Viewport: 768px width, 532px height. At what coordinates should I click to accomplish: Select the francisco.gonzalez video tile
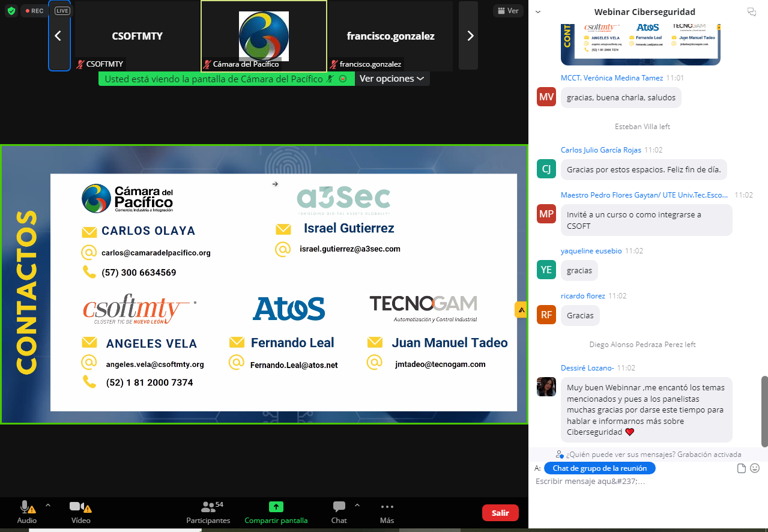point(390,36)
